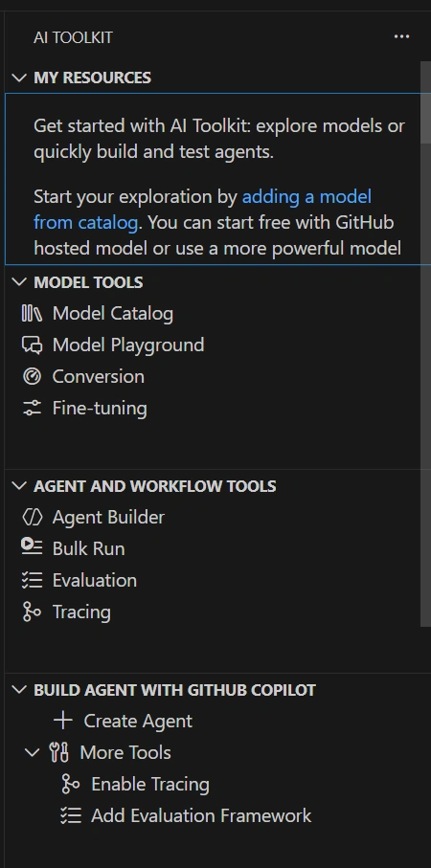431x868 pixels.
Task: Select the Tracing branch icon
Action: click(x=32, y=612)
